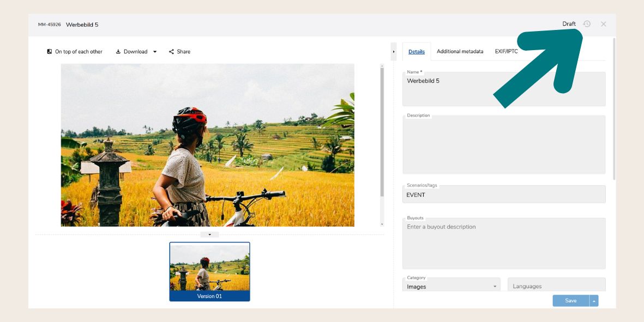Switch to the Details tab

click(417, 52)
